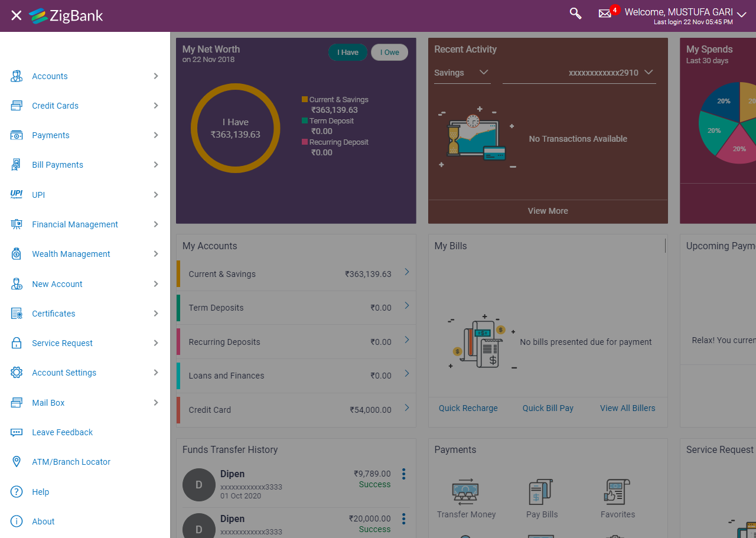This screenshot has height=538, width=756.
Task: Expand Loans and Finances row arrow
Action: tap(407, 374)
